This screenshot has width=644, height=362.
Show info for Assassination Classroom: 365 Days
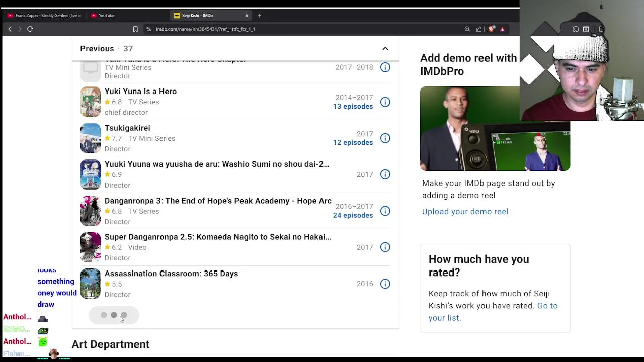pyautogui.click(x=385, y=284)
